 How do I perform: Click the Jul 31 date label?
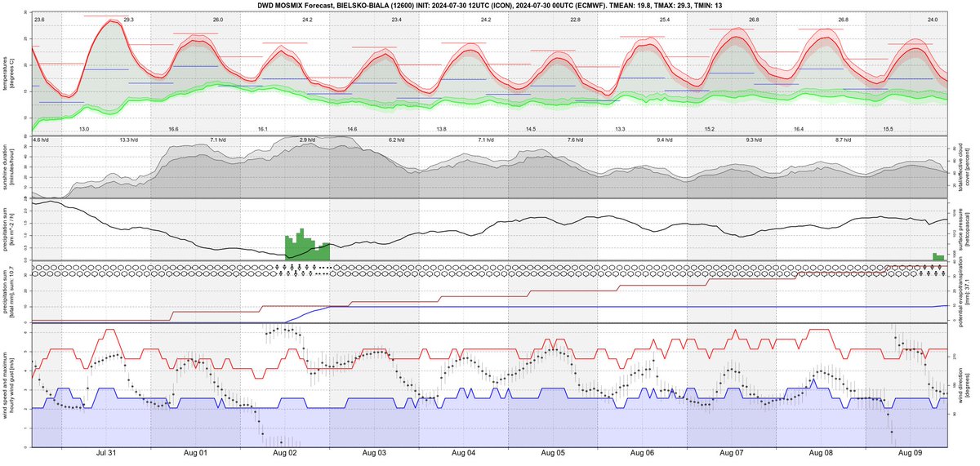point(106,453)
